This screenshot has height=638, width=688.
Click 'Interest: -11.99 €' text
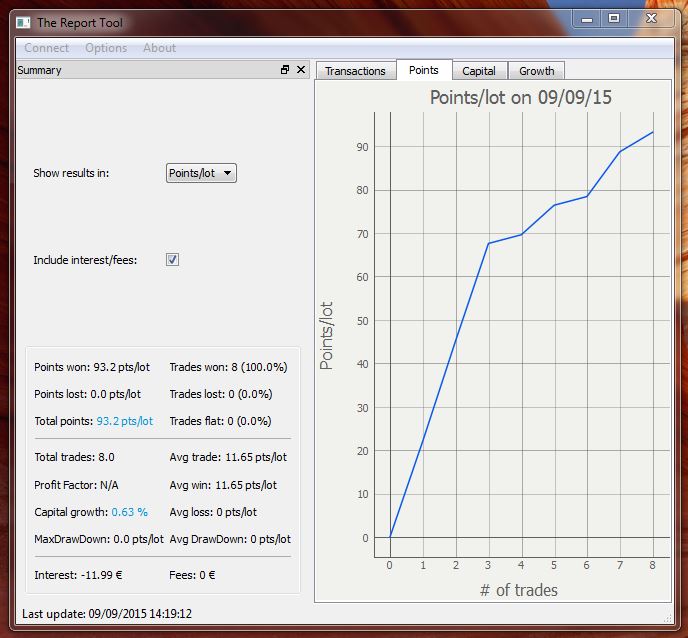(x=78, y=575)
